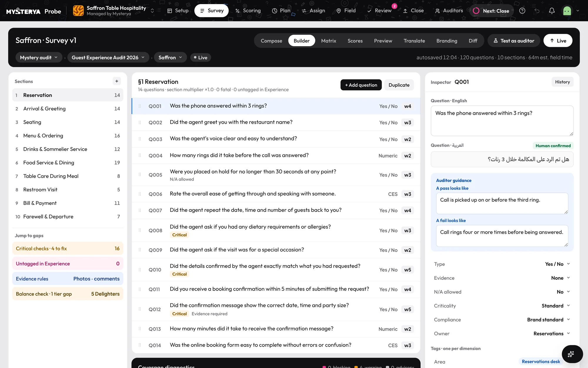Viewport: 588px width, 368px height.
Task: Switch to the Matrix tab
Action: (328, 41)
